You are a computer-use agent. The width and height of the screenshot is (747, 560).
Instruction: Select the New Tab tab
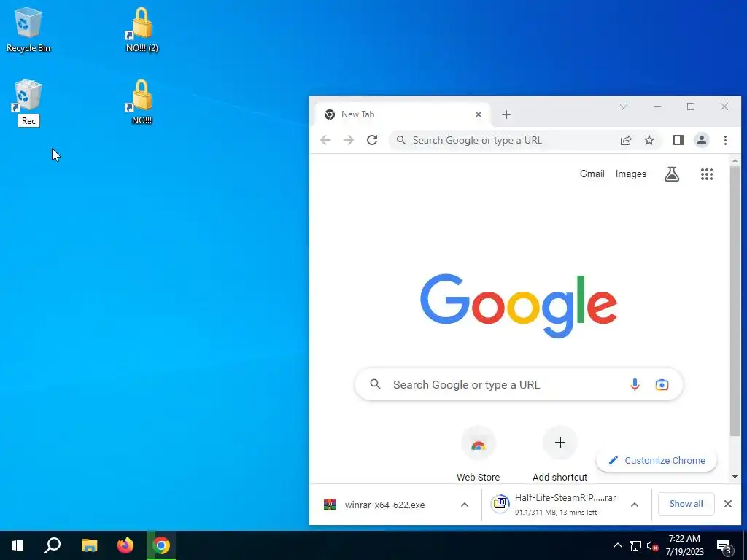(x=403, y=114)
